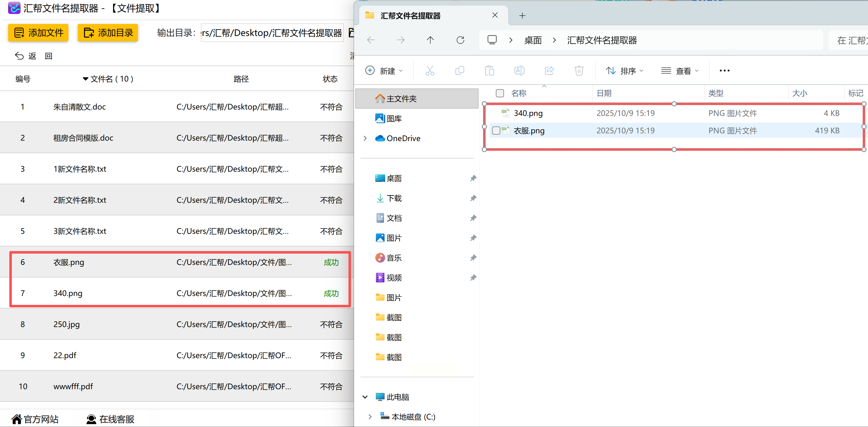Click the 添加文件 button
Image resolution: width=868 pixels, height=427 pixels.
39,33
